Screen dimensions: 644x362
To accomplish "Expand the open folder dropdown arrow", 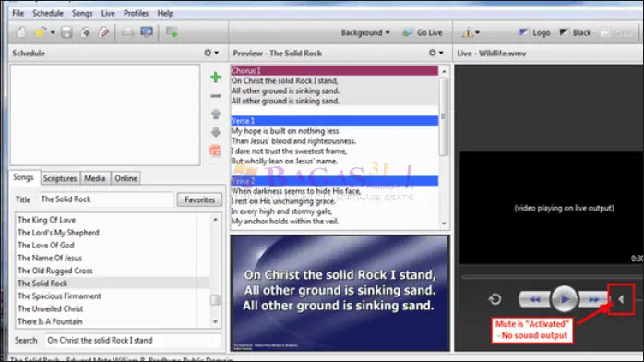I will (x=53, y=32).
